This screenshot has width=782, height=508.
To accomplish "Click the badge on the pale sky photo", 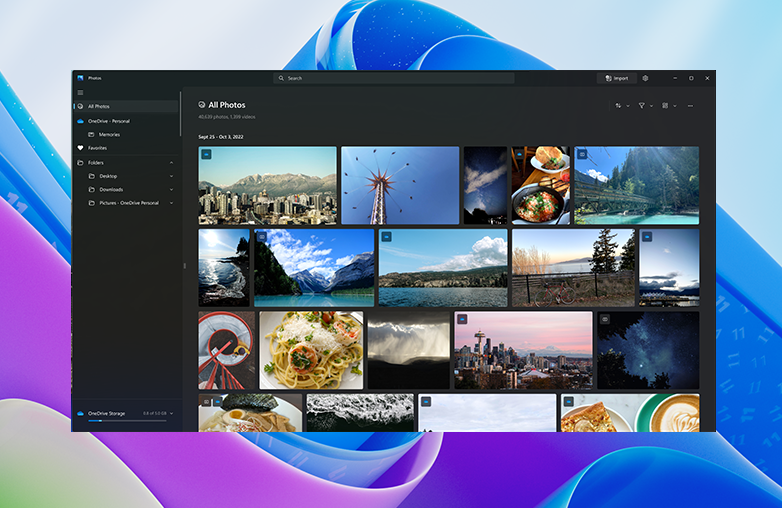I will (426, 401).
